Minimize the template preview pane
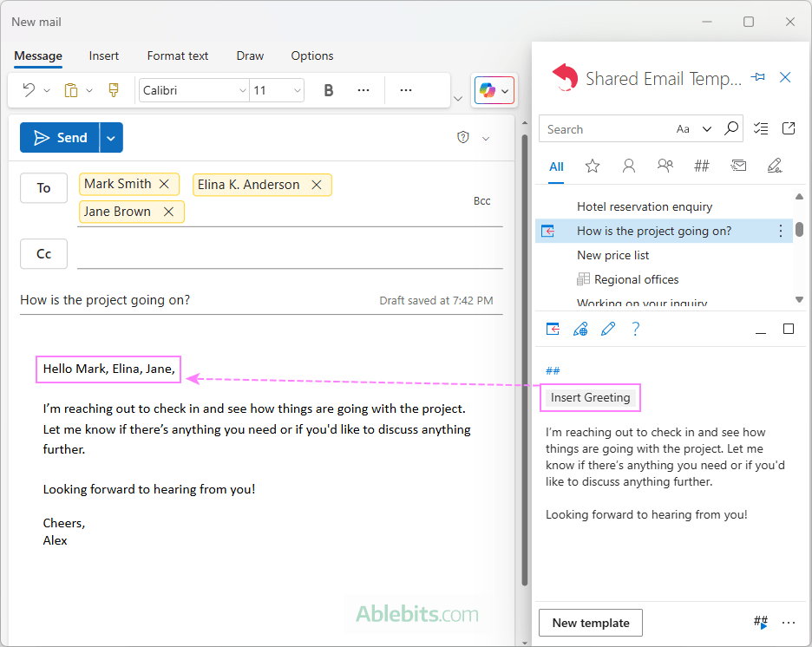 coord(760,332)
